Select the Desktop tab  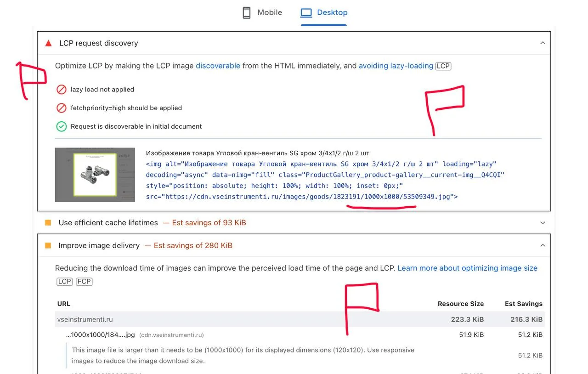point(332,13)
